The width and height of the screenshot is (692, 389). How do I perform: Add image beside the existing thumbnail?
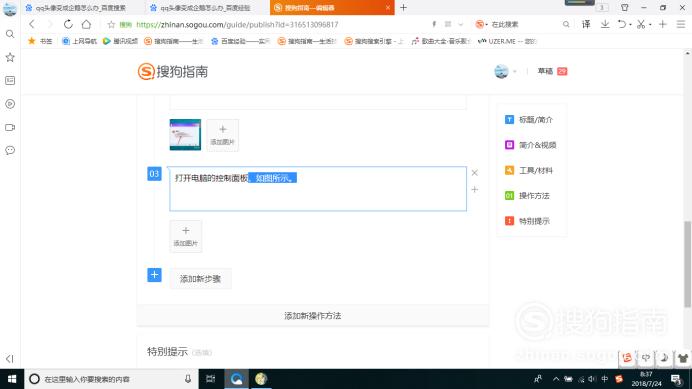coord(222,135)
